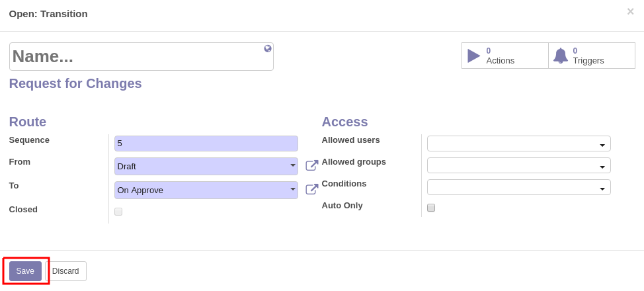Close the Transition dialog with X

point(631,11)
